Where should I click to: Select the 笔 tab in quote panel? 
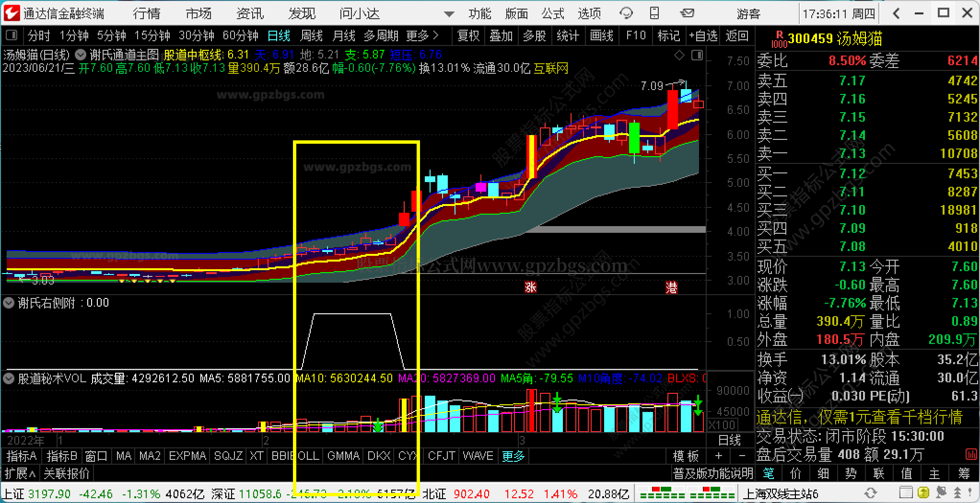click(x=769, y=474)
